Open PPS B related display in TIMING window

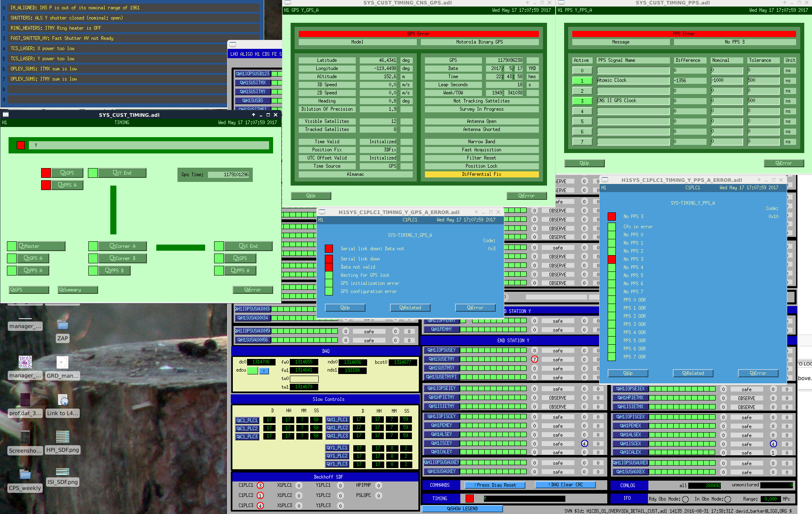click(x=114, y=271)
